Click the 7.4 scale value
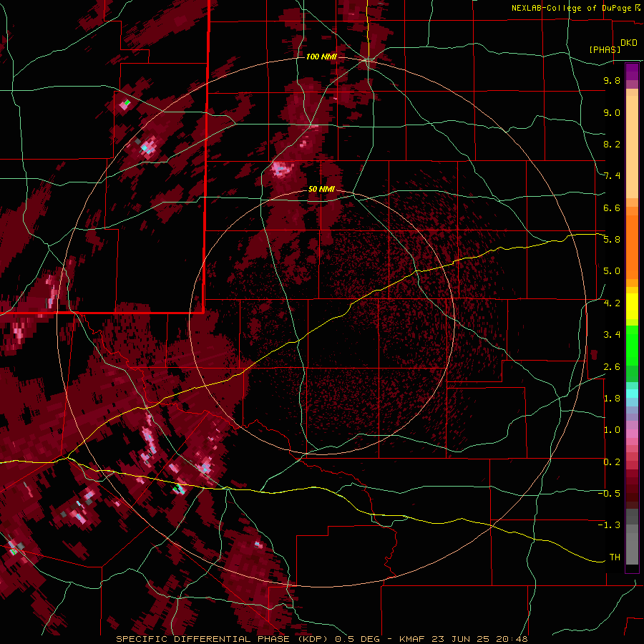644x644 pixels. 612,176
